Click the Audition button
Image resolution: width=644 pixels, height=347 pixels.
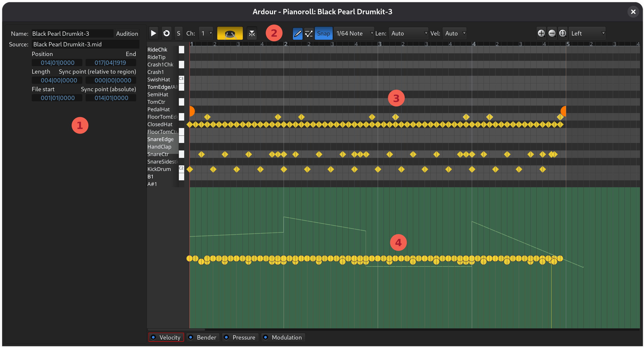[x=127, y=34]
